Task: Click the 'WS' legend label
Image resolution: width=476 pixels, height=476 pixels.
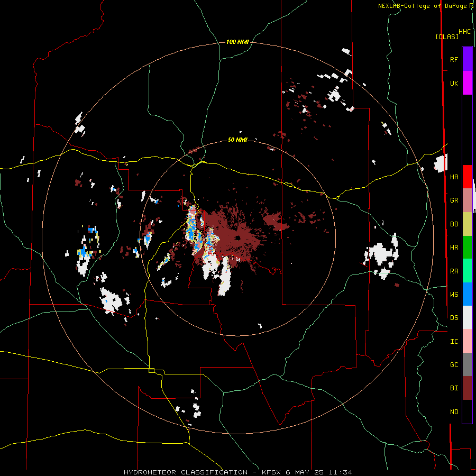Action: [454, 294]
